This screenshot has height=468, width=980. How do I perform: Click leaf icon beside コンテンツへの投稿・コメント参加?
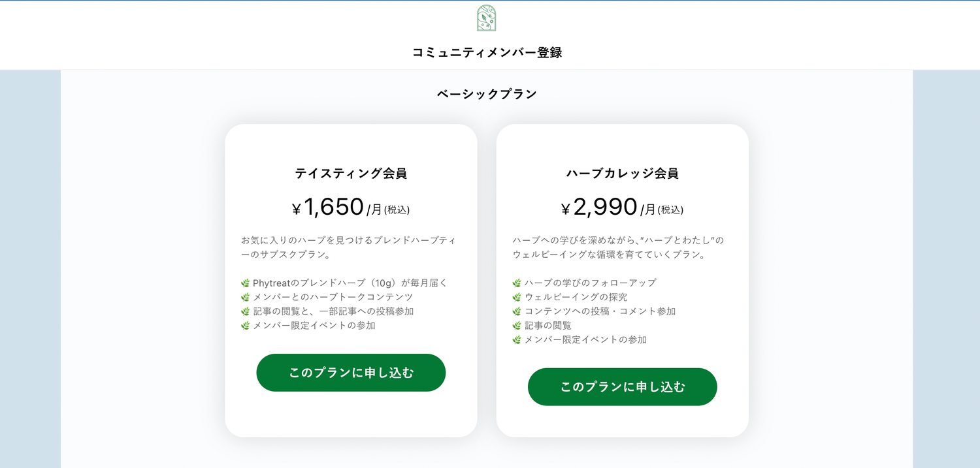point(517,311)
